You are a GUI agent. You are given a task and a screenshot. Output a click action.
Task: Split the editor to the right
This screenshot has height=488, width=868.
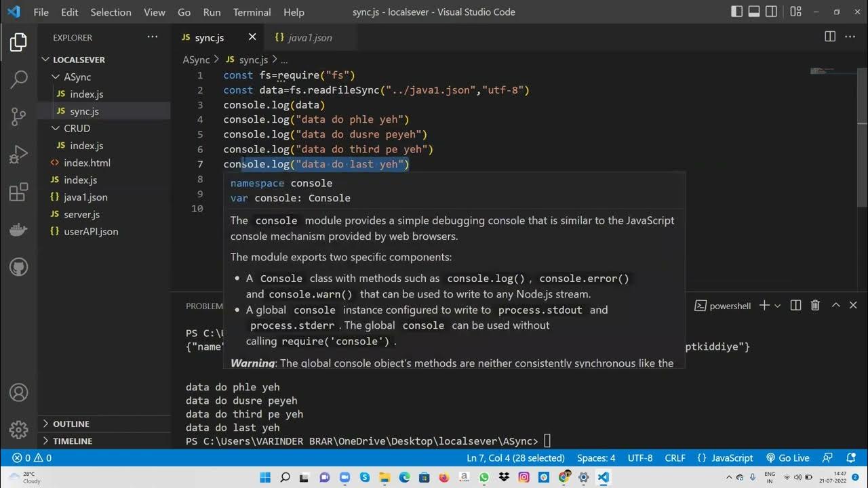[x=829, y=37]
